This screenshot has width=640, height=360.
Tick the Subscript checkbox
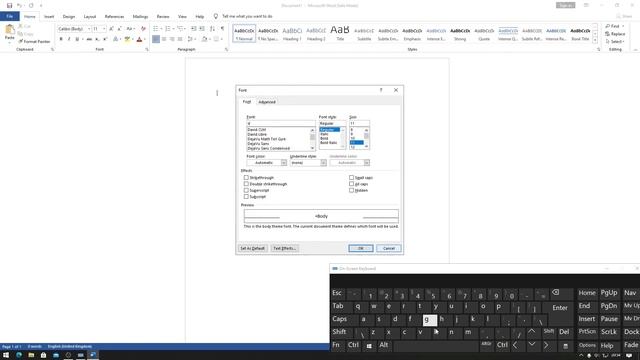(246, 197)
